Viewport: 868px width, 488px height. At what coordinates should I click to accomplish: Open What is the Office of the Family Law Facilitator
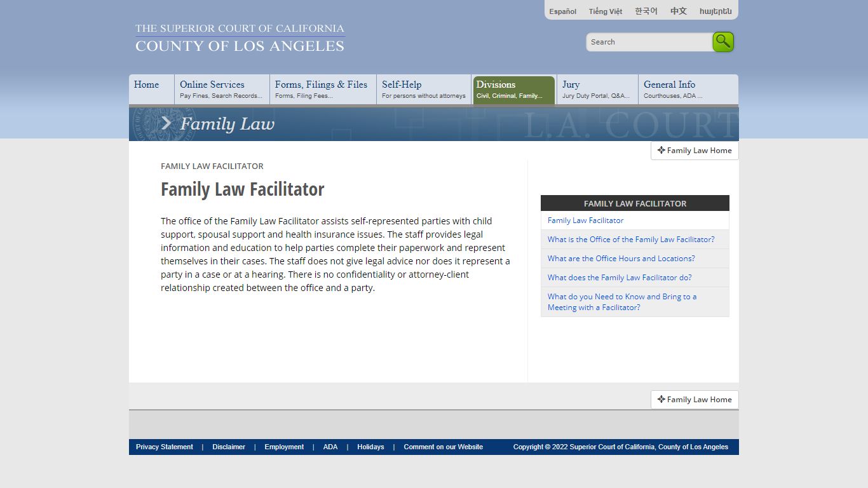pyautogui.click(x=635, y=240)
